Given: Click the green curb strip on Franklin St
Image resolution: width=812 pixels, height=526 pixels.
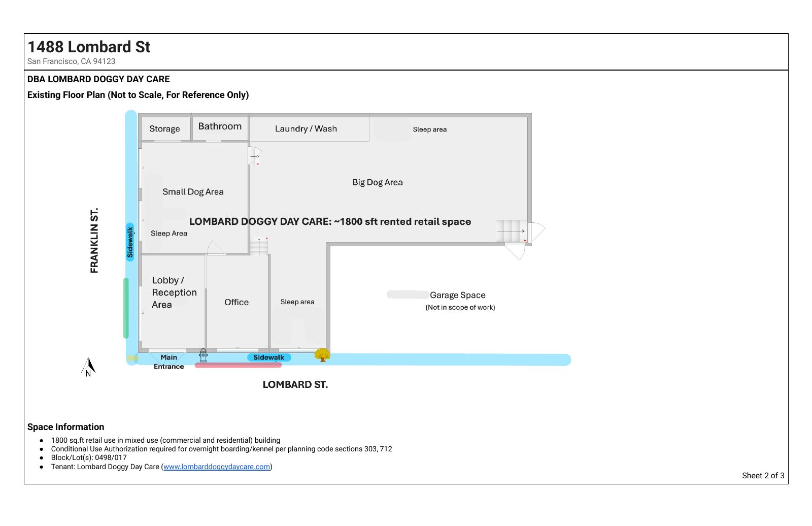Looking at the screenshot, I should 126,308.
